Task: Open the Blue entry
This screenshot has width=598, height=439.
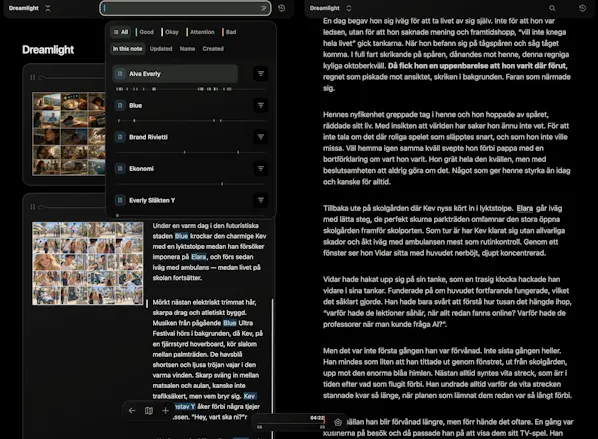Action: [175, 105]
